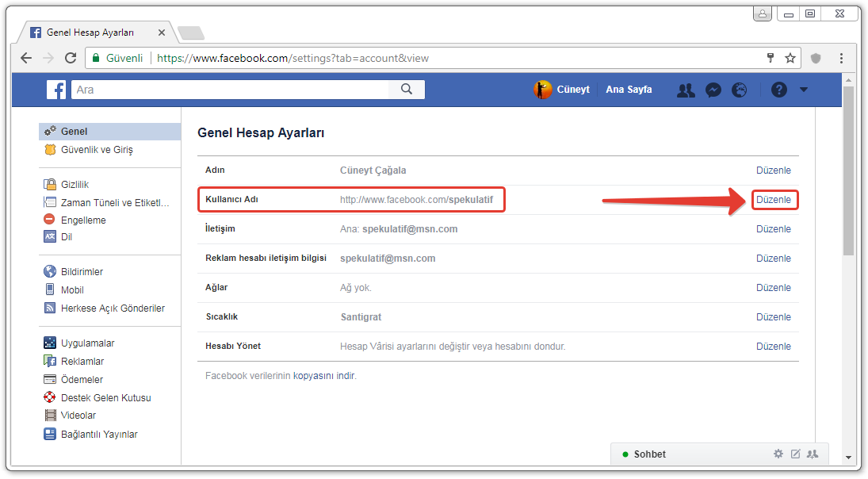Open the Chrome three-dot menu
The image size is (868, 479).
[x=841, y=58]
